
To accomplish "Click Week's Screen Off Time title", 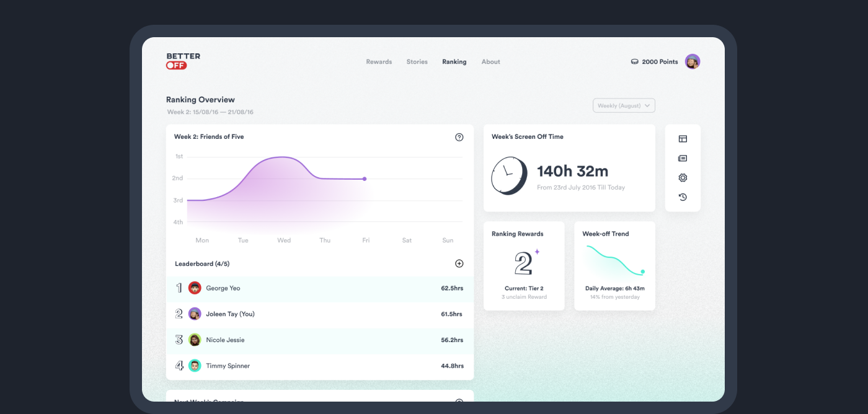I will tap(528, 137).
